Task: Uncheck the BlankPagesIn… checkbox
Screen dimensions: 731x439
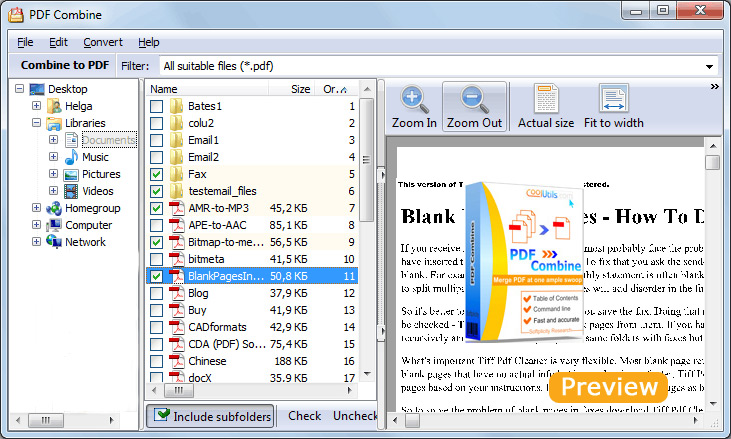Action: 157,276
